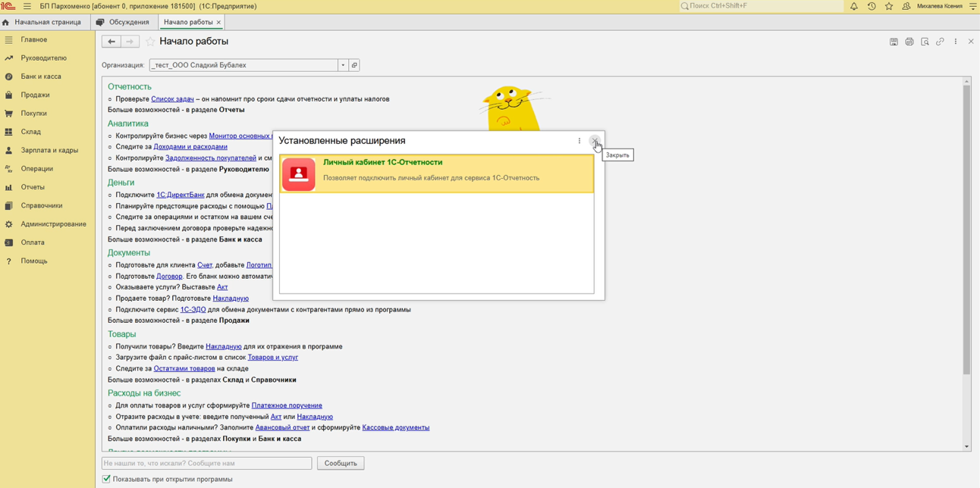Open the page's three-dot more menu
Viewport: 980px width, 488px height.
click(956, 42)
